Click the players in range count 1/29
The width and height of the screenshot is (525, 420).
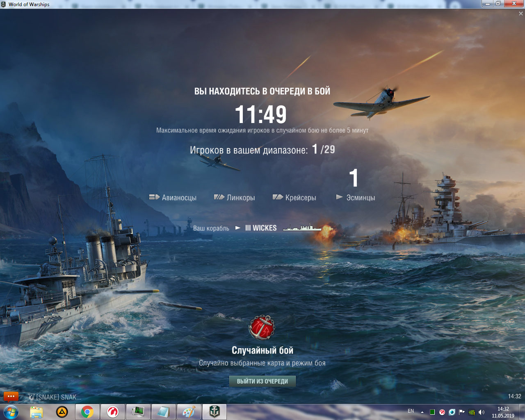[x=324, y=149]
